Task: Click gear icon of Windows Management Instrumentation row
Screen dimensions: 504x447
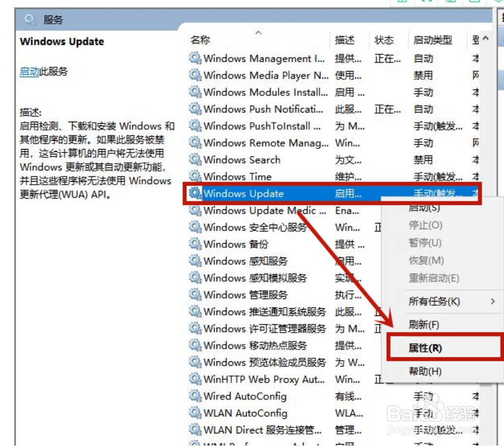Action: [x=195, y=58]
